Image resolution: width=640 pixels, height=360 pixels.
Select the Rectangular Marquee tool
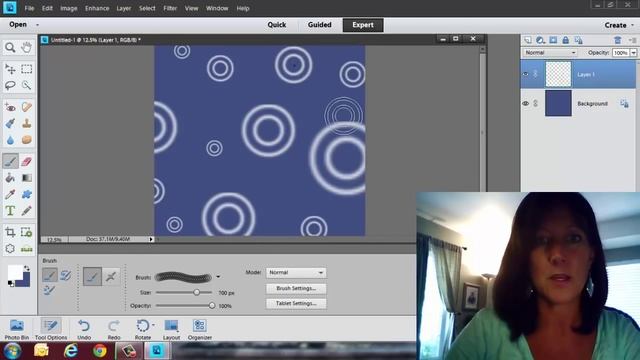tap(27, 69)
